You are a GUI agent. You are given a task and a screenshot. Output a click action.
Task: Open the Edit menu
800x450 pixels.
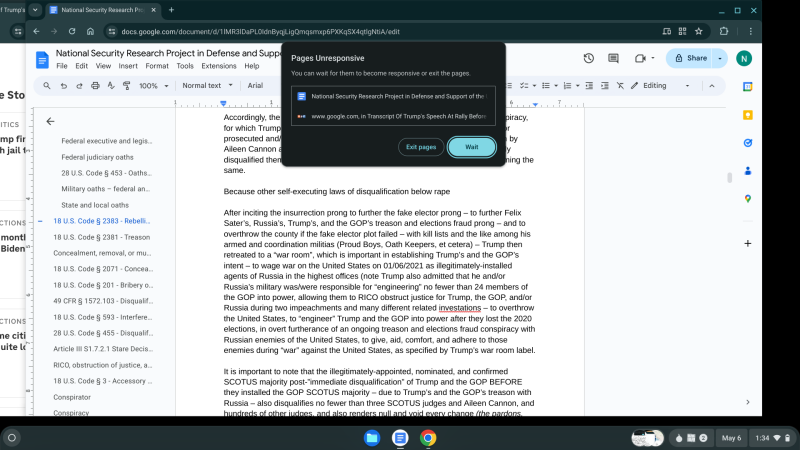(x=82, y=66)
